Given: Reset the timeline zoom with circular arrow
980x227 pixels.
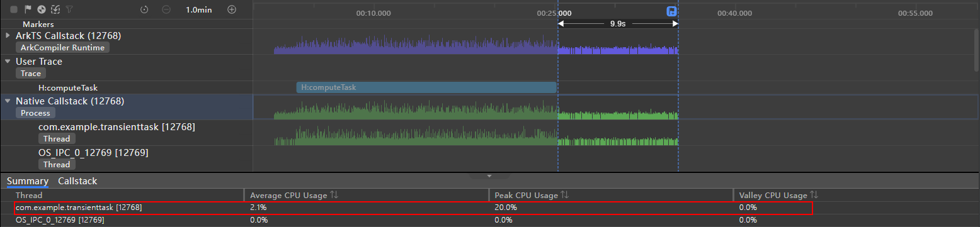Looking at the screenshot, I should [x=144, y=9].
